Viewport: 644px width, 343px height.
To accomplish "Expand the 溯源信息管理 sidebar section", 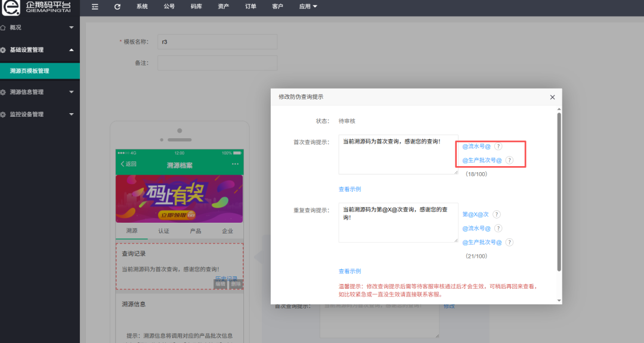I will click(x=39, y=92).
